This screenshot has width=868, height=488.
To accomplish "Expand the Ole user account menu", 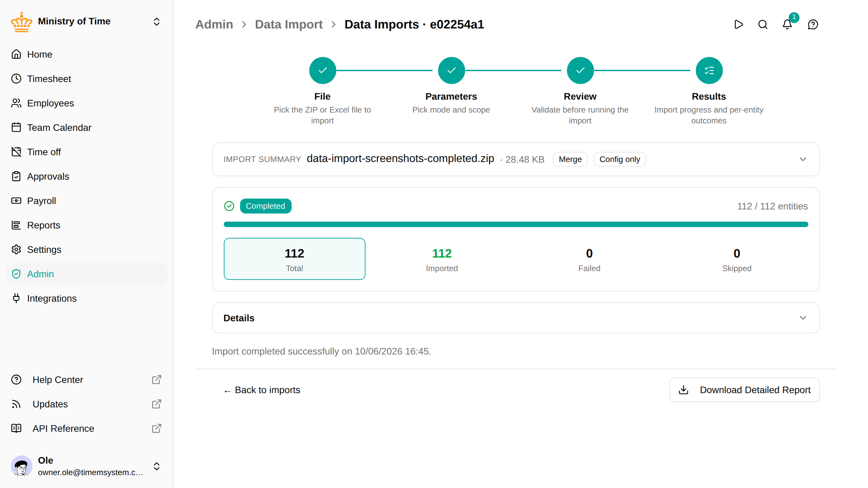I will (156, 466).
